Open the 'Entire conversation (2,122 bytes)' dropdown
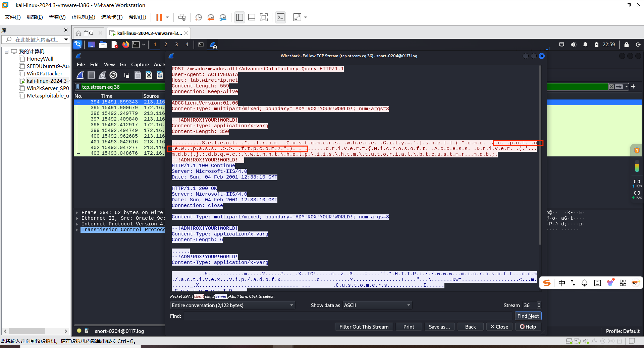 (x=233, y=305)
